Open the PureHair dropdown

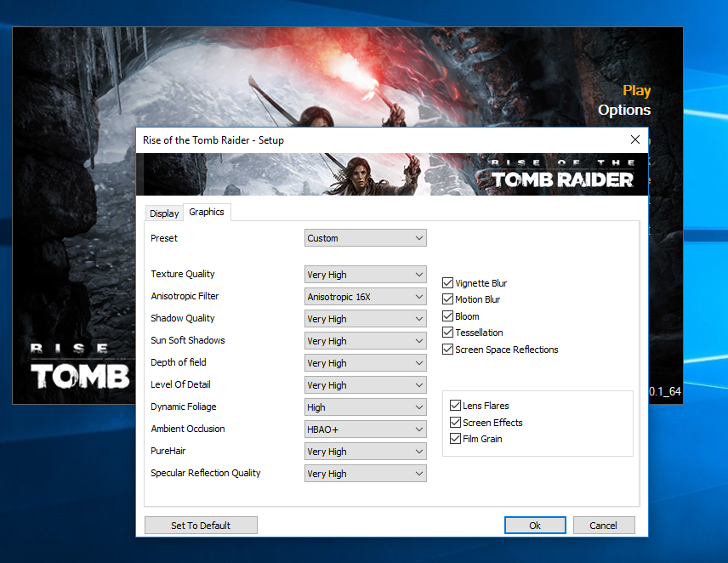point(366,452)
